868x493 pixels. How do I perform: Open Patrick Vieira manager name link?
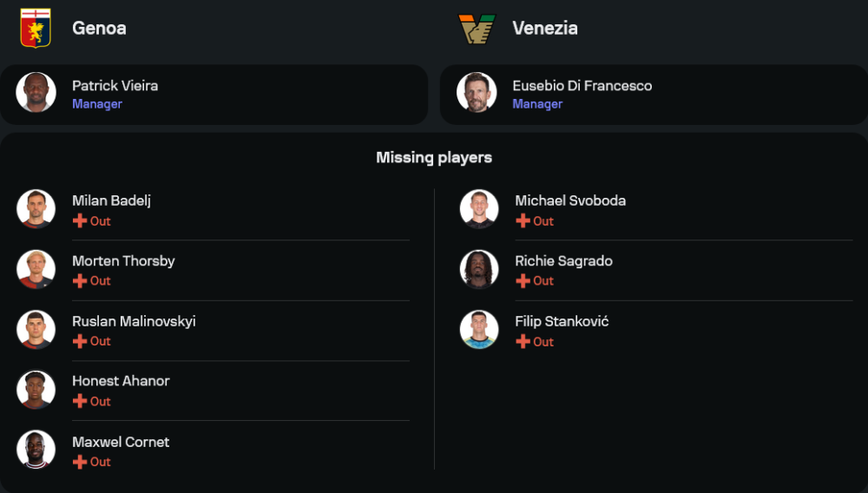coord(115,86)
